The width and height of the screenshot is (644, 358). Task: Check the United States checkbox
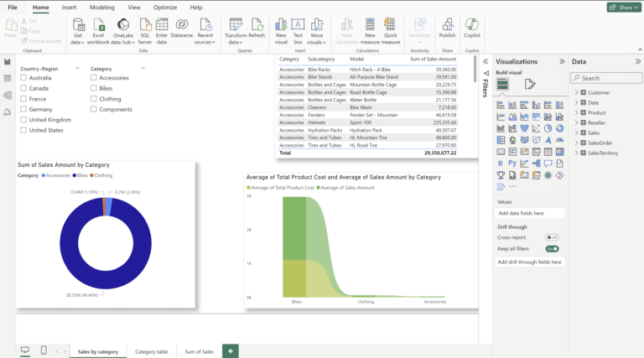(23, 130)
